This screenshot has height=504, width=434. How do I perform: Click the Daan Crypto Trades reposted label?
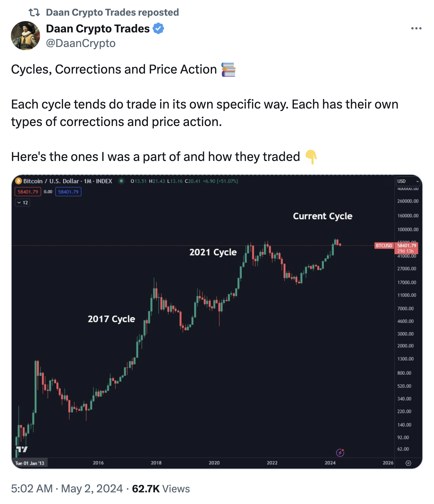(x=112, y=12)
